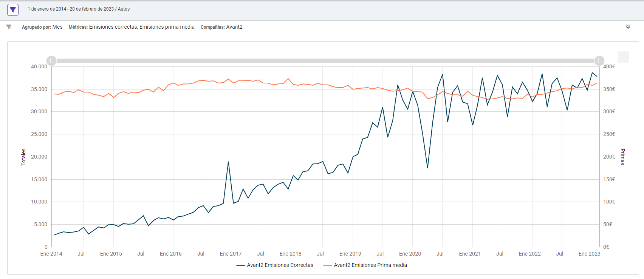Screen dimensions: 644x279
Task: Select the Ene 2020 label on the x-axis
Action: 410,254
